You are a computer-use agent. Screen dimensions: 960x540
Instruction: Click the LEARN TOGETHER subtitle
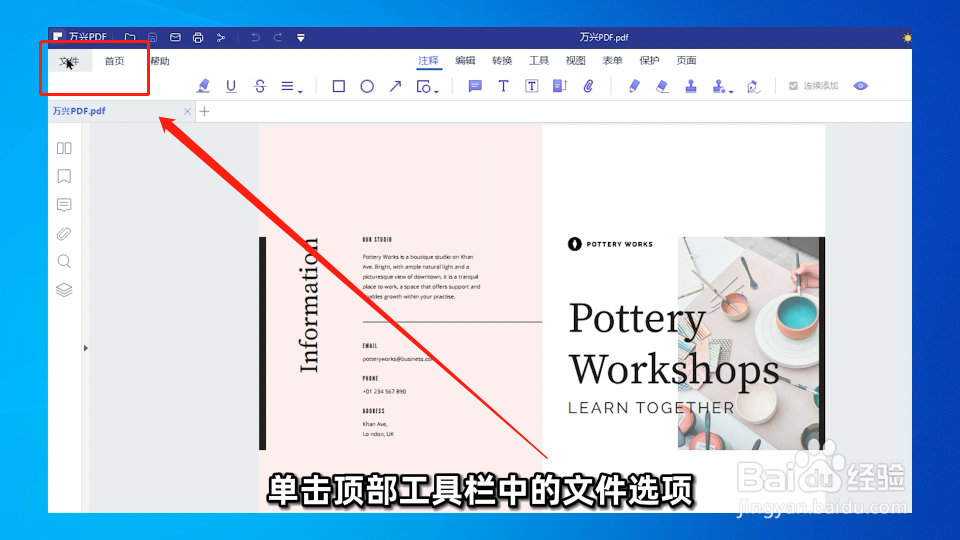[651, 408]
